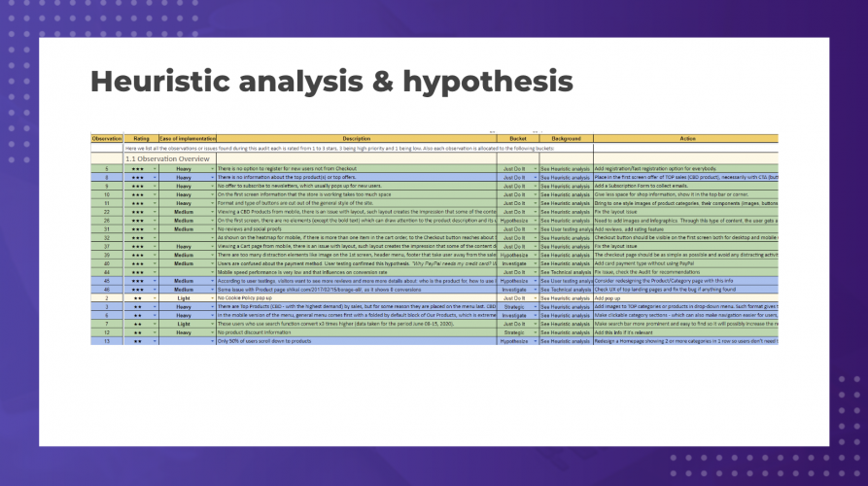Click the Background column header
868x486 pixels.
click(567, 138)
